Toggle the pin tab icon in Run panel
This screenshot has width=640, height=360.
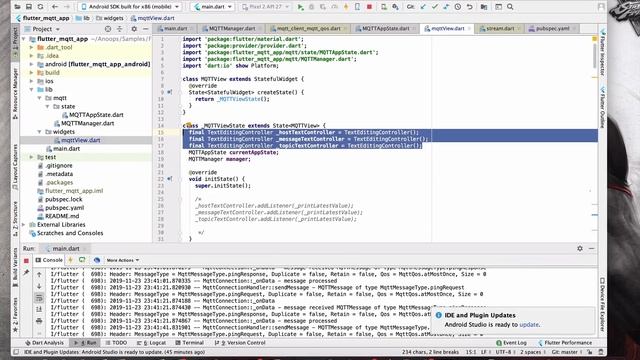coord(26,272)
